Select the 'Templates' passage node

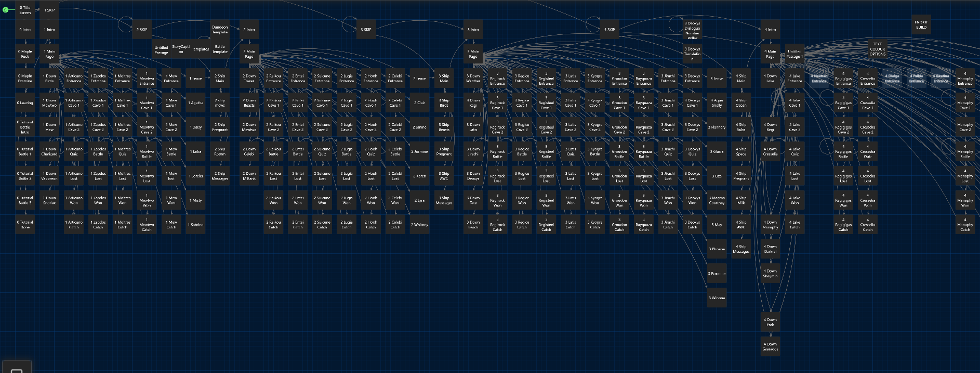pyautogui.click(x=201, y=49)
